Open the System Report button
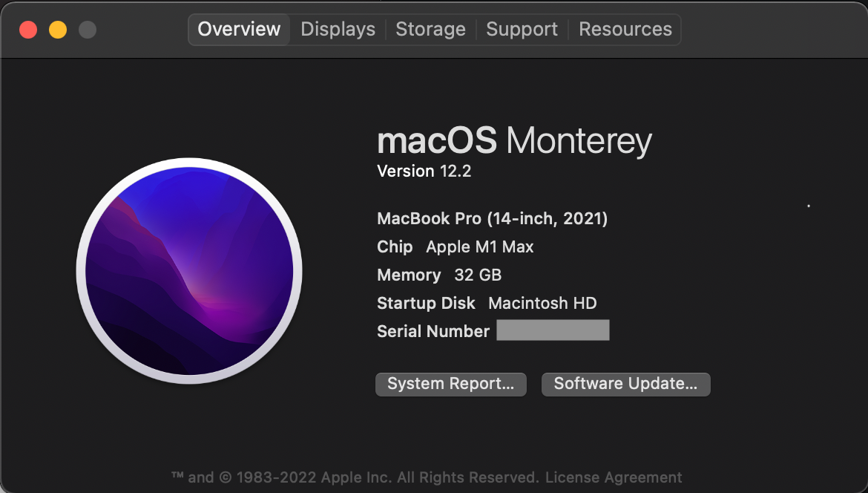This screenshot has height=493, width=868. click(450, 384)
